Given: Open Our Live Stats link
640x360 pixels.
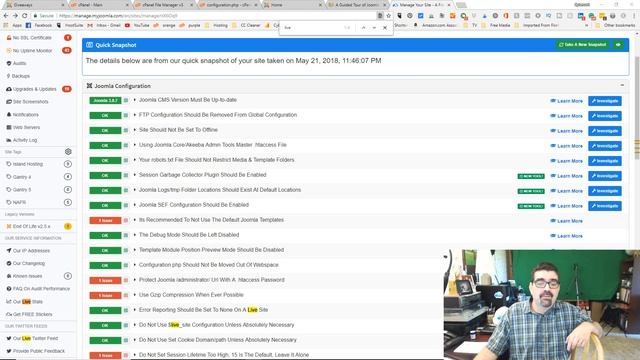Looking at the screenshot, I should (24, 302).
